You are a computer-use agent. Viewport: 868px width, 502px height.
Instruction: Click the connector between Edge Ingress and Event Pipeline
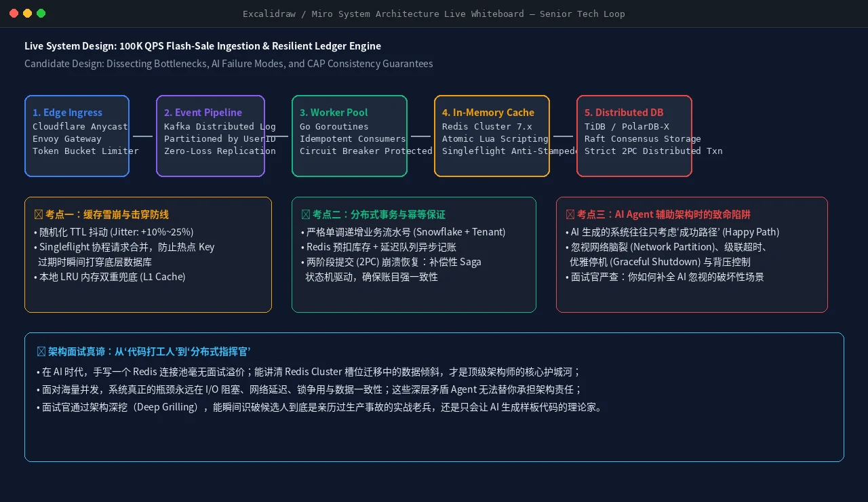pyautogui.click(x=143, y=136)
